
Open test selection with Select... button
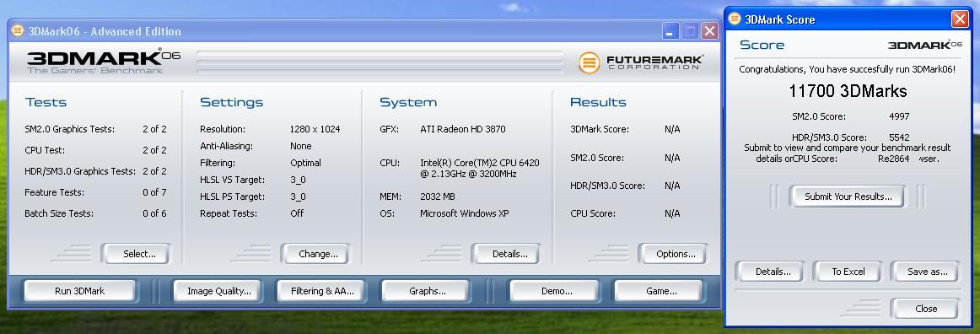tap(136, 254)
